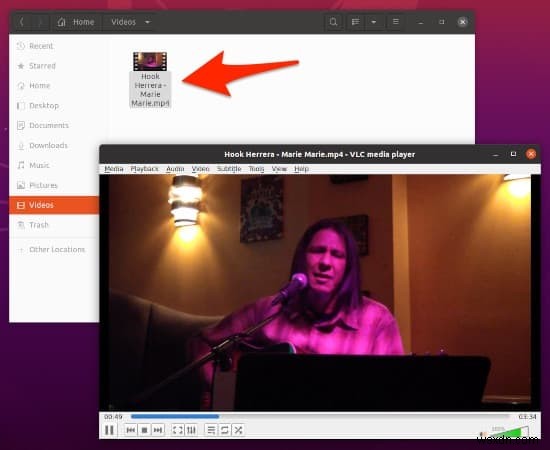This screenshot has height=450, width=550.
Task: Minimize the VLC media player window
Action: (495, 154)
